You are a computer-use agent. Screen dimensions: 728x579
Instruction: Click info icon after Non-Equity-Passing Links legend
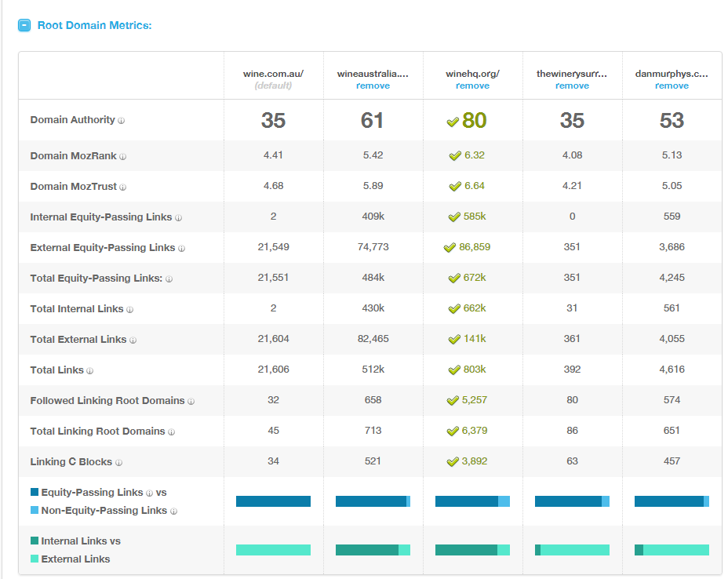tap(173, 512)
